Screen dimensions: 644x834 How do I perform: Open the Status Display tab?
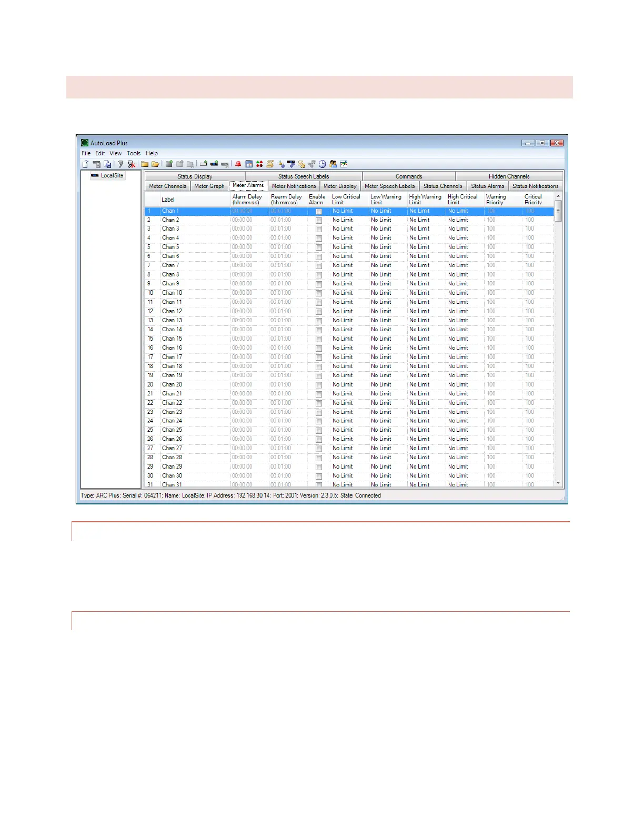click(x=195, y=176)
